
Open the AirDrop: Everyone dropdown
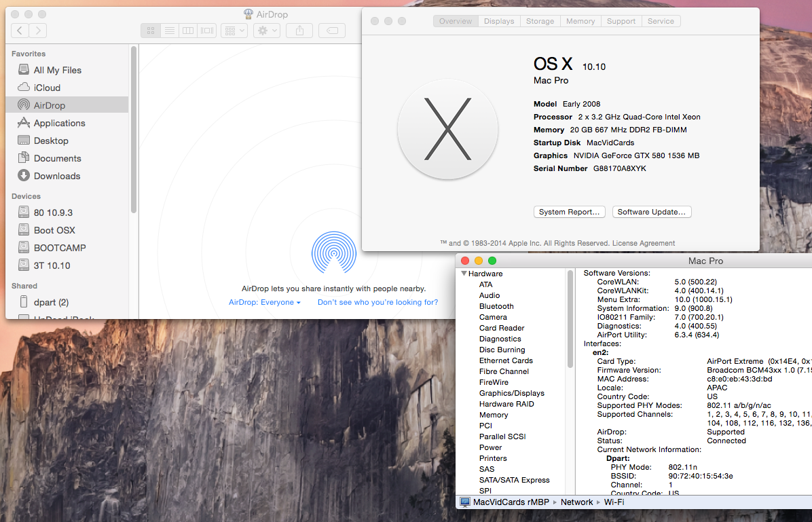[265, 303]
